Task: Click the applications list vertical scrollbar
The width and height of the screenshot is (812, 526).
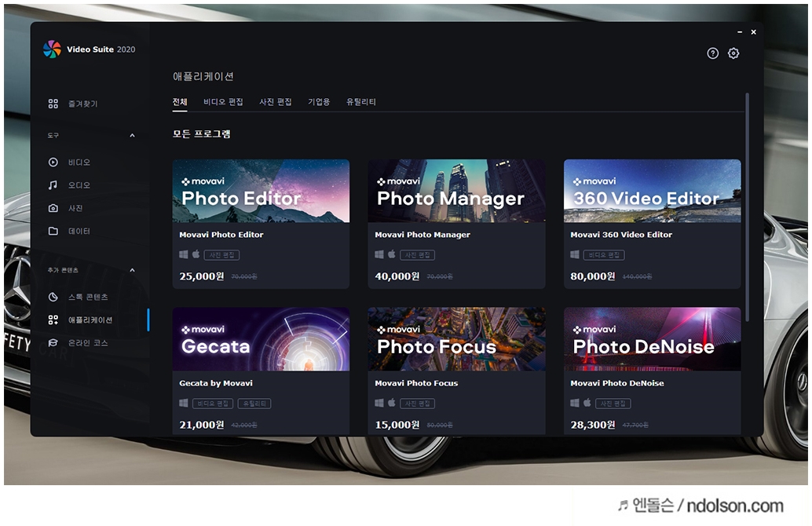Action: click(748, 207)
